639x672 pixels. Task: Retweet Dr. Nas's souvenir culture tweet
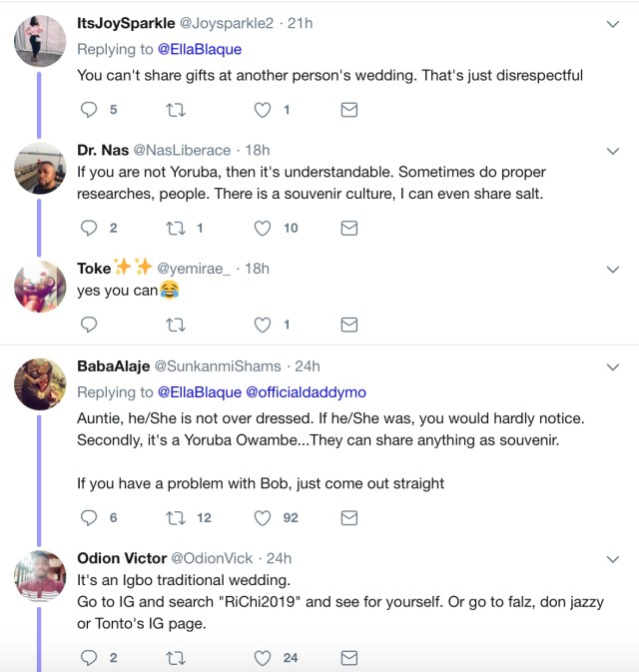point(176,228)
